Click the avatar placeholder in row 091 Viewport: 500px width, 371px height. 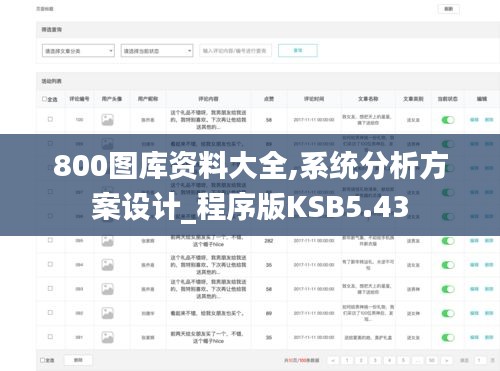coord(107,337)
